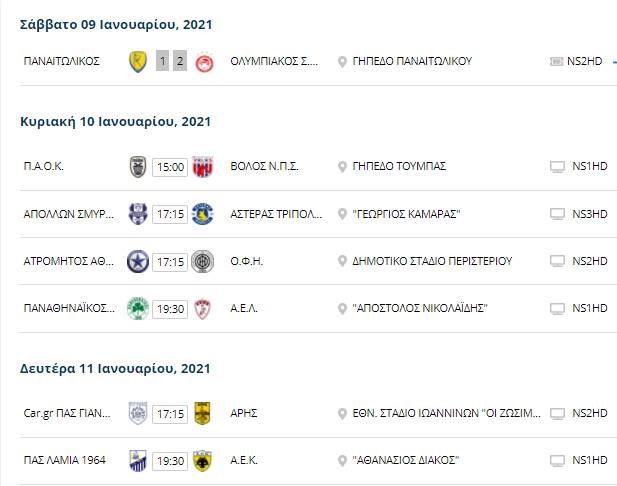Click the Asteras Tripolis team crest
The height and width of the screenshot is (486, 617).
[204, 214]
